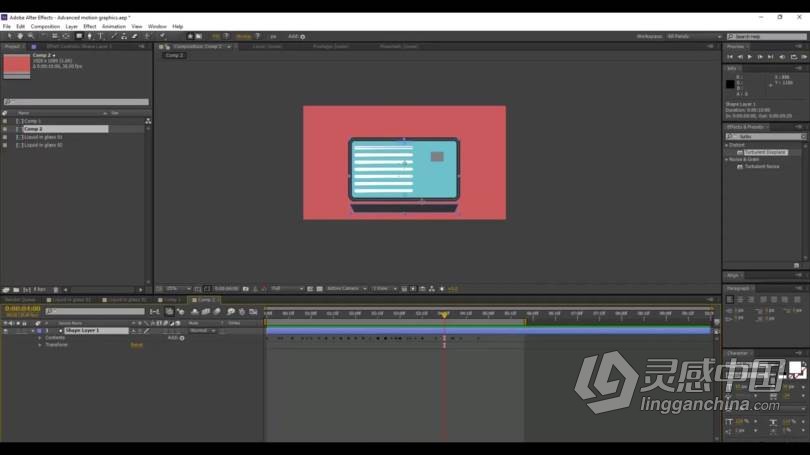Click the fill color swatch in Character panel
This screenshot has width=810, height=455.
pyautogui.click(x=796, y=369)
